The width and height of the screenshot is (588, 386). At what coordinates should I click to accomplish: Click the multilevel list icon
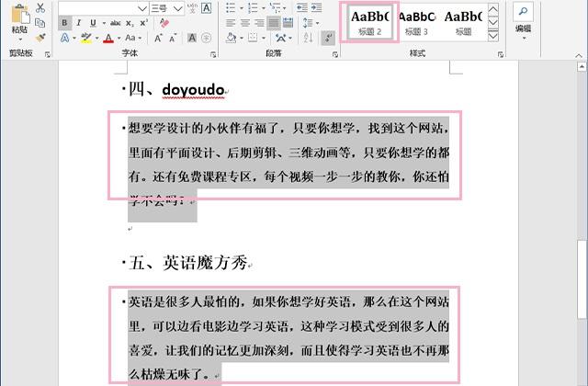276,8
